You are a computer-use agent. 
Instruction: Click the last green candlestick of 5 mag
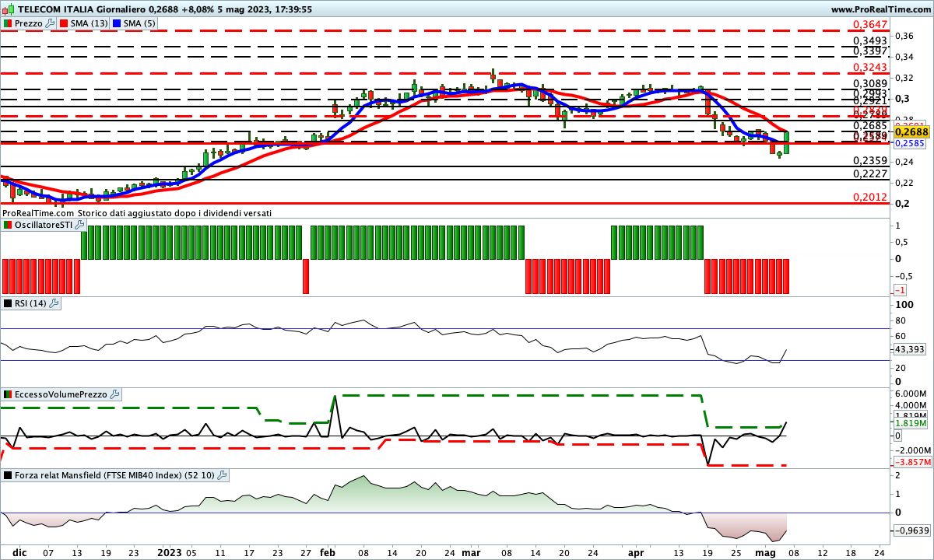tap(787, 142)
